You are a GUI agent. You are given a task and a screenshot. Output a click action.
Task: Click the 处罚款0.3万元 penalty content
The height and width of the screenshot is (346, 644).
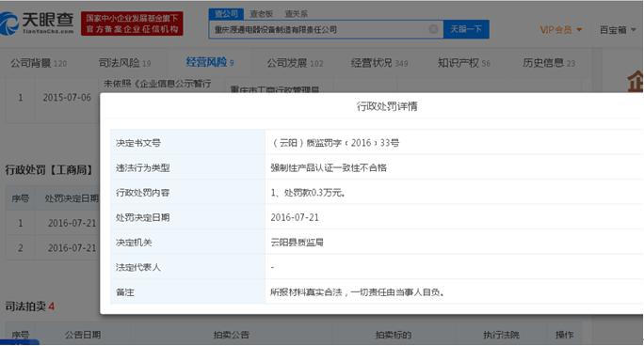point(308,193)
